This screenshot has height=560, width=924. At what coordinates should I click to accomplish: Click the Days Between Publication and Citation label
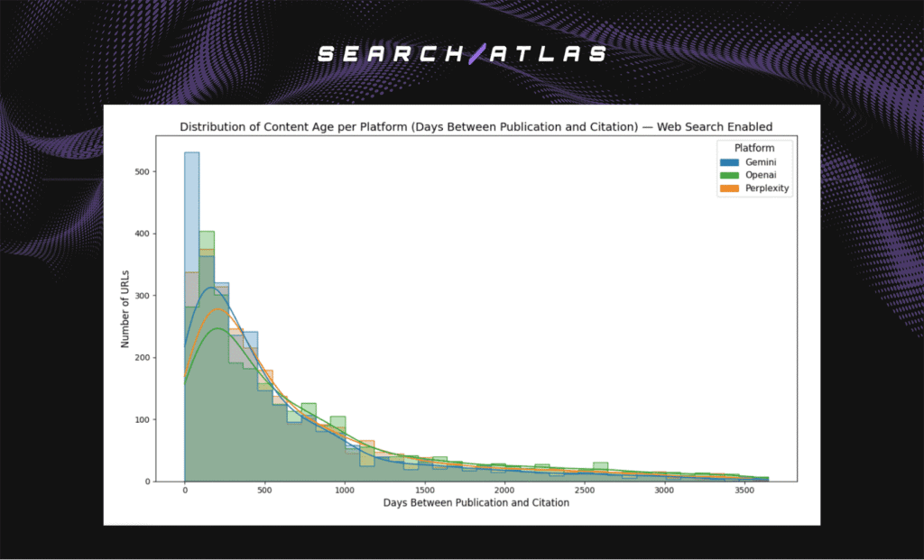point(476,502)
